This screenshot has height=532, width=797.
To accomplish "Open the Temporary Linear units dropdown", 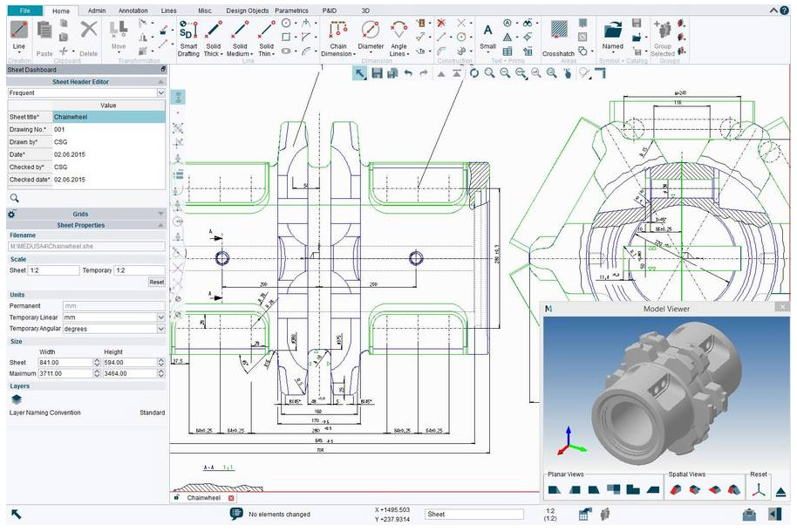I will coord(160,317).
